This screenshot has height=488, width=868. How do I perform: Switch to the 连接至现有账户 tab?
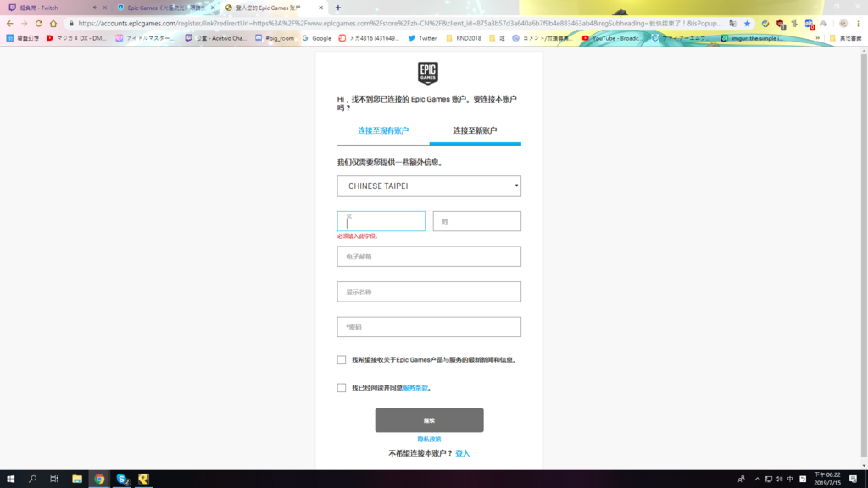pos(383,130)
